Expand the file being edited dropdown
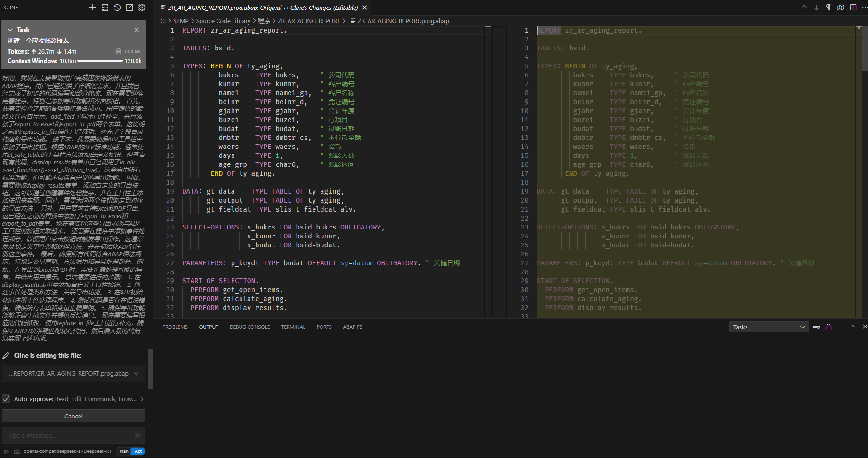Image resolution: width=868 pixels, height=458 pixels. click(73, 373)
